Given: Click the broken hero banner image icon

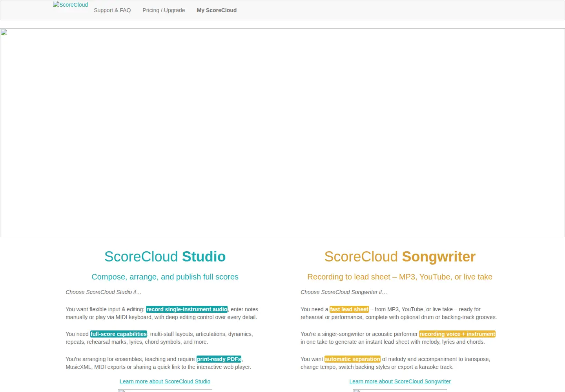Looking at the screenshot, I should (x=4, y=32).
